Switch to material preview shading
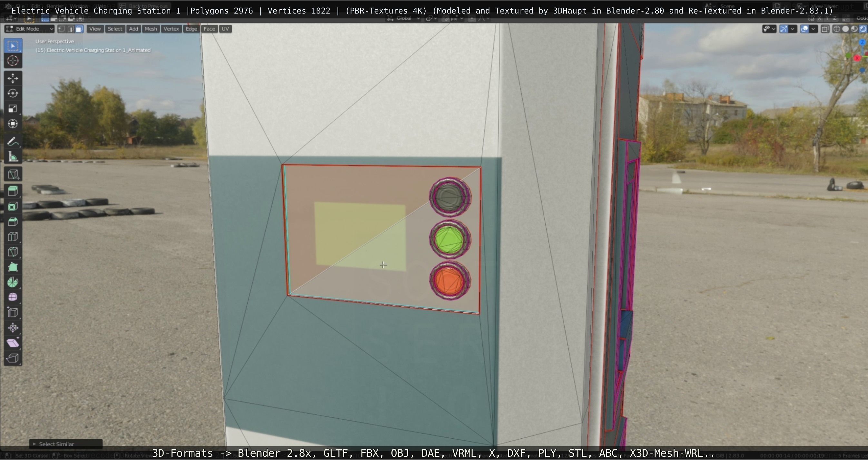 (854, 29)
